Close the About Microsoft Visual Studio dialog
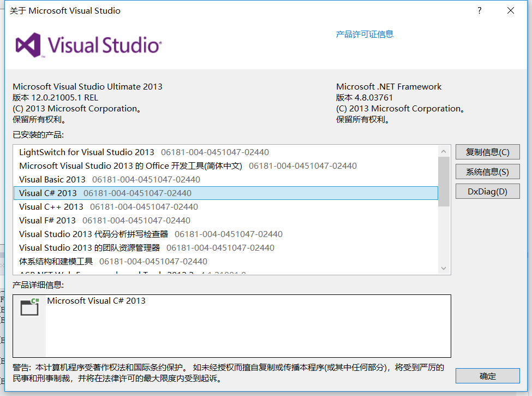Screen dimensions: 532x396 (510, 10)
